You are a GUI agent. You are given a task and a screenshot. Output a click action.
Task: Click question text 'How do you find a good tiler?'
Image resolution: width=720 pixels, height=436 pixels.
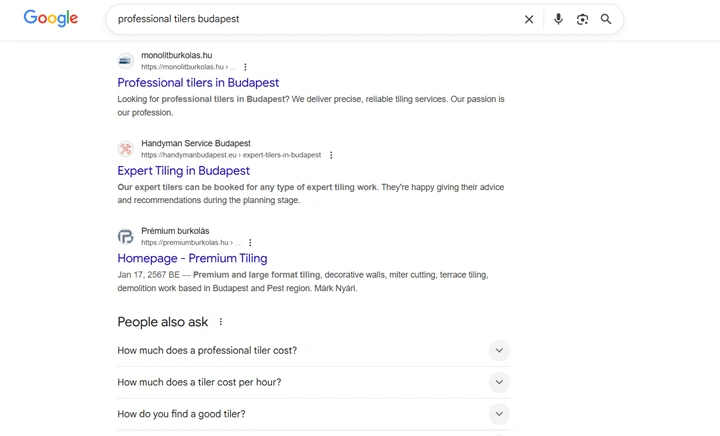click(181, 414)
